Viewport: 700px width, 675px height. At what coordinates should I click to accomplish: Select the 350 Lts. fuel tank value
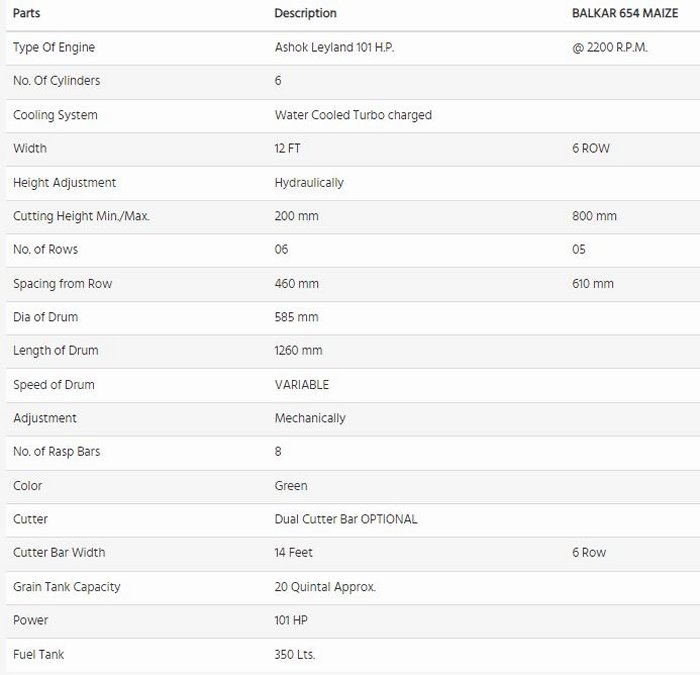click(x=295, y=654)
